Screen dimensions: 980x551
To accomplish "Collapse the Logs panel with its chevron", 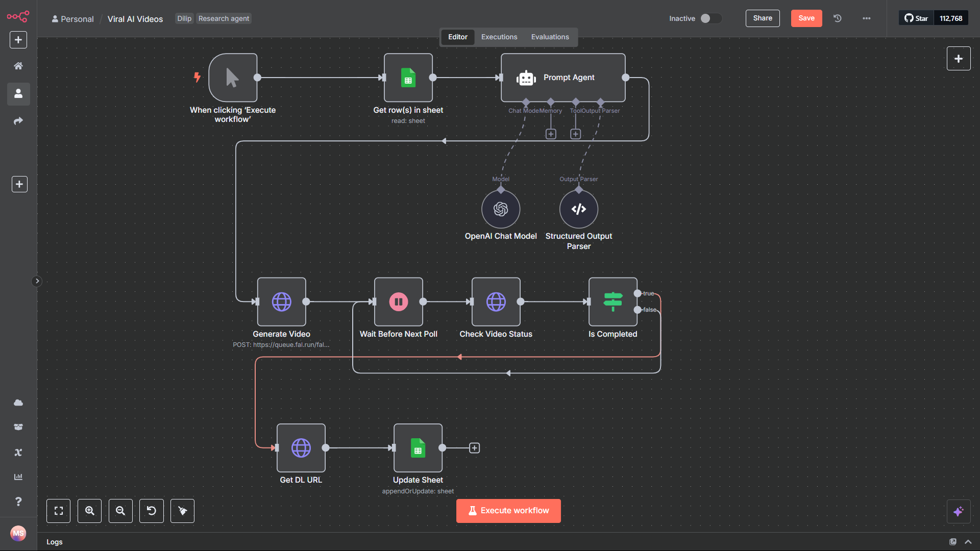I will [969, 542].
